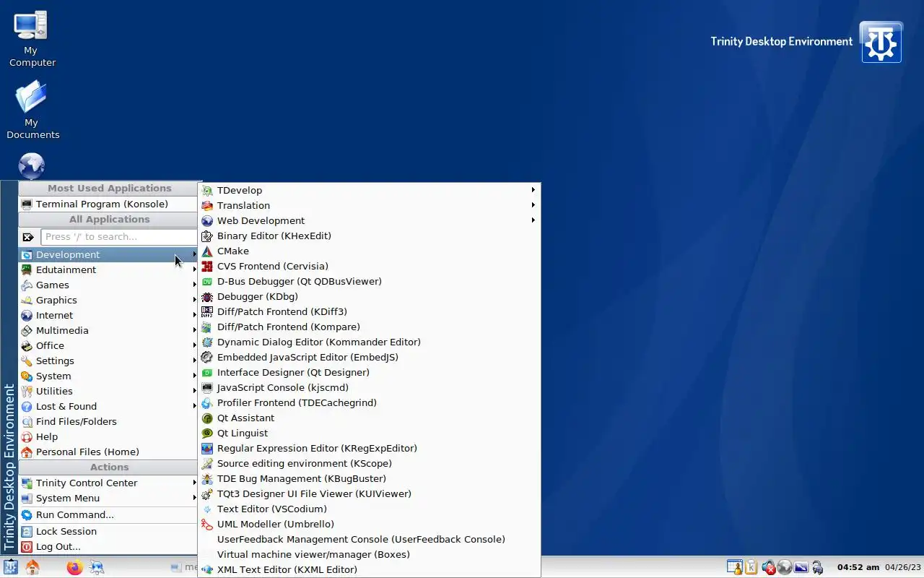
Task: Launch TQt3 Designer UI File Viewer (KUIViewer)
Action: tap(369, 493)
